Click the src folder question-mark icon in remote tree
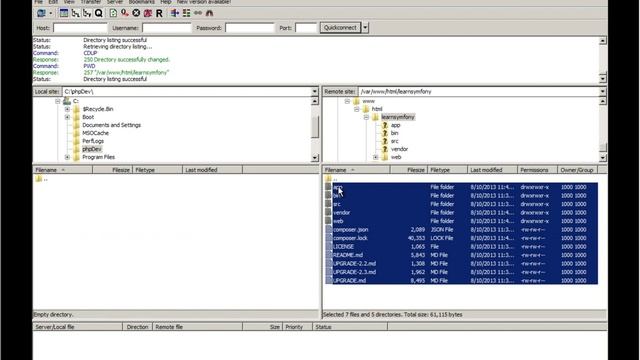Image resolution: width=640 pixels, height=360 pixels. click(x=384, y=141)
